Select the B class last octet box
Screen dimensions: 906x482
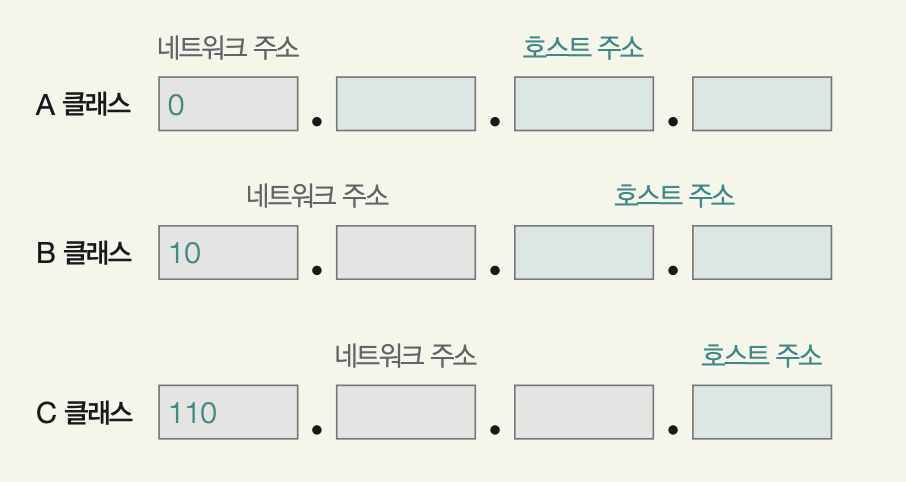point(762,253)
